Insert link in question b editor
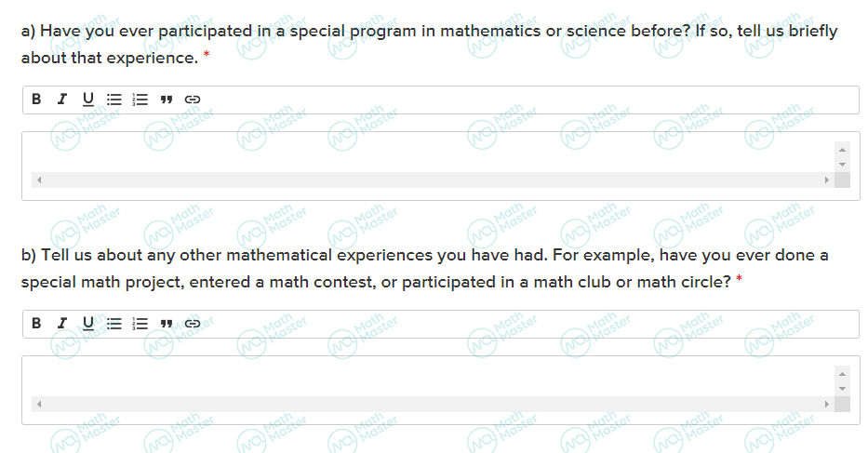Screen dimensions: 868x453 click(192, 324)
